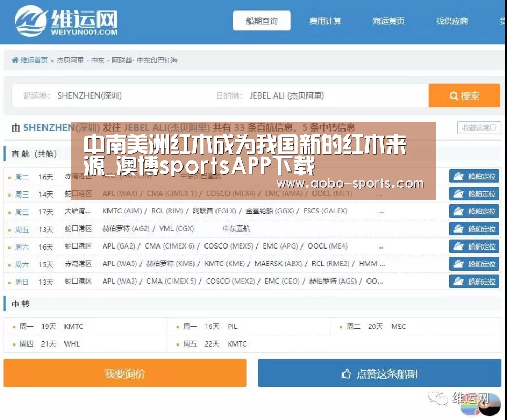The image size is (507, 420).
Task: Click the 中东印巴红海 breadcrumb link
Action: click(157, 60)
